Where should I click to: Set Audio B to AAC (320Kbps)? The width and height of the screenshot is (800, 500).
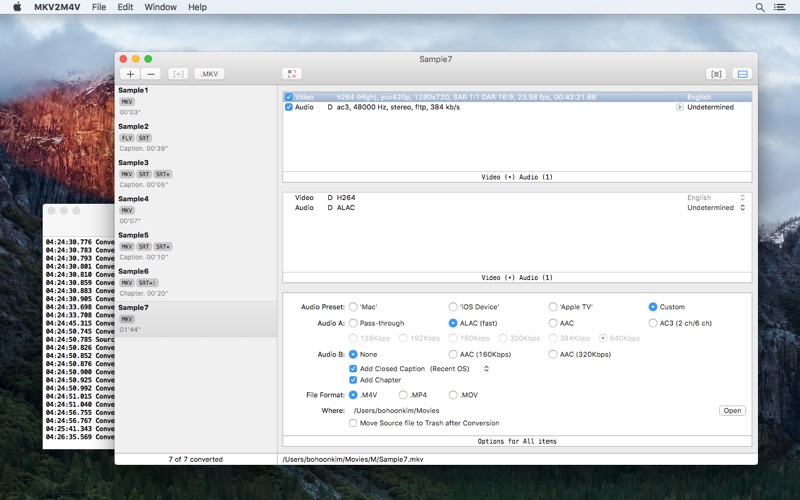click(553, 354)
